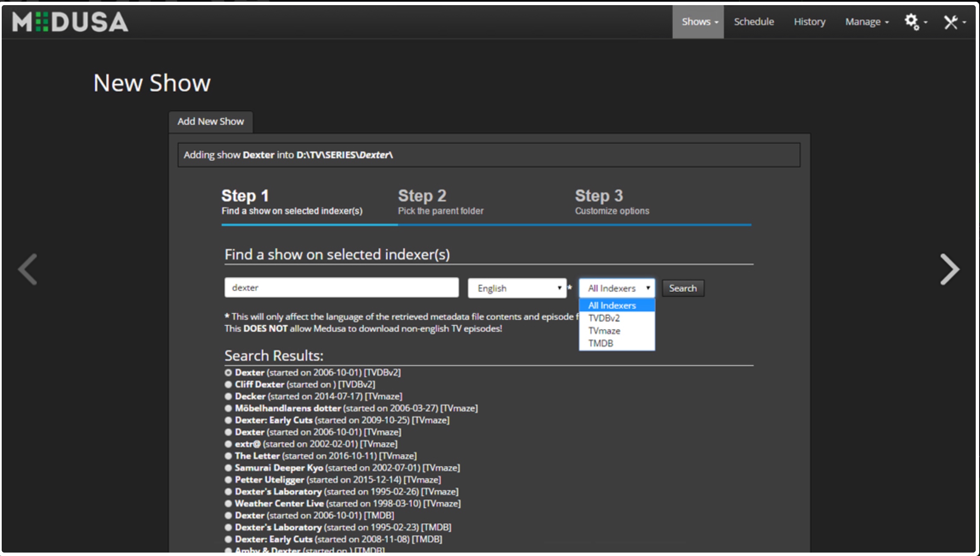980x556 pixels.
Task: Choose TVDBv2 indexer option
Action: click(x=617, y=318)
